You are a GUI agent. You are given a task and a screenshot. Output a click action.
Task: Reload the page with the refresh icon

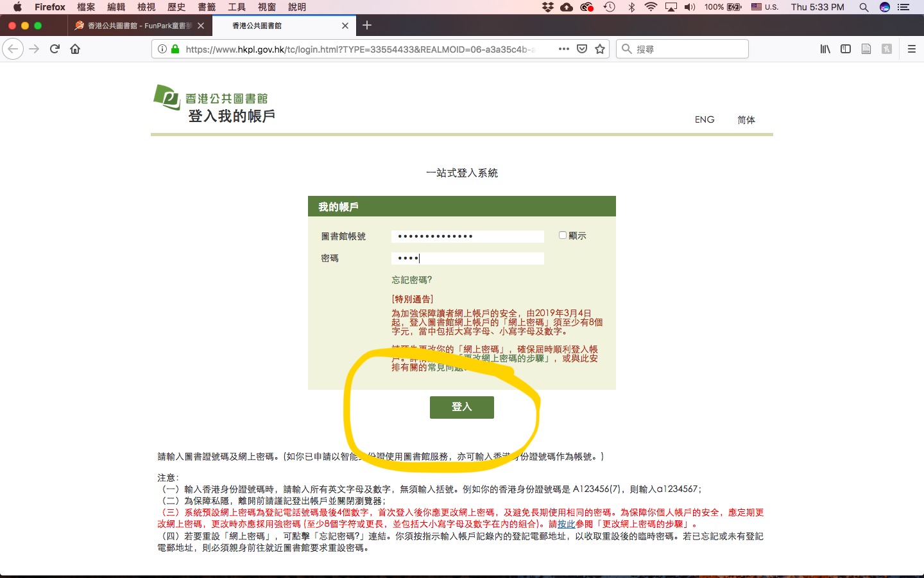(55, 49)
